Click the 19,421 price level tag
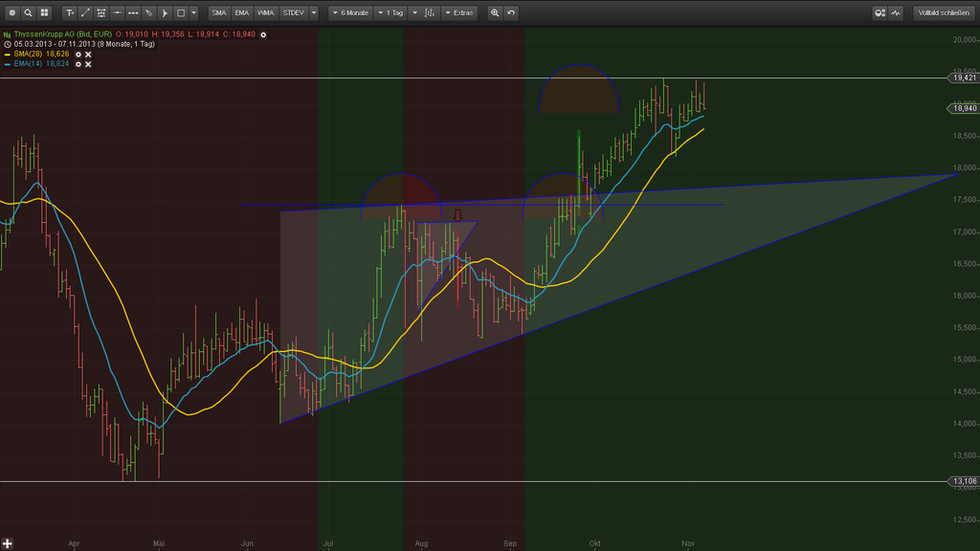980x551 pixels. click(963, 78)
